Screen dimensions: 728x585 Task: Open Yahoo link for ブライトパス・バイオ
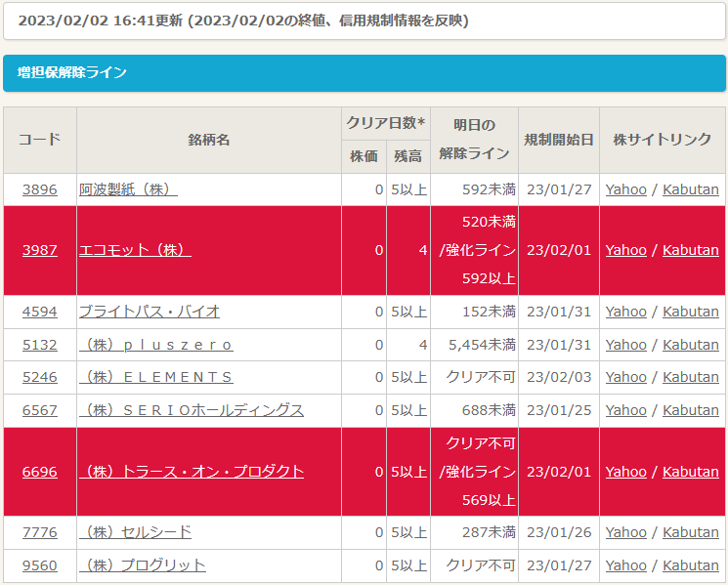point(625,312)
